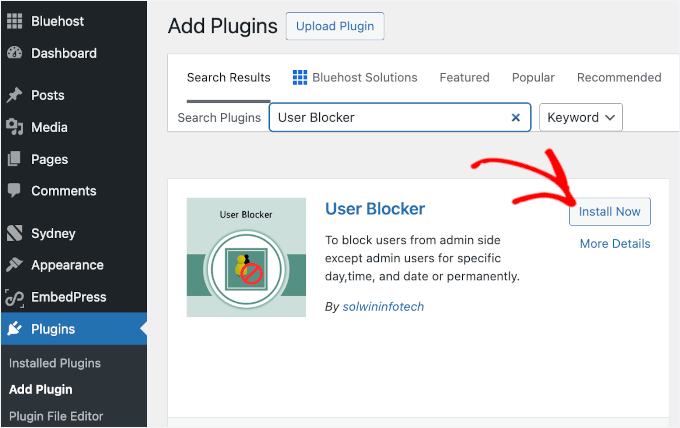Open the Keyword search type dropdown

(x=581, y=117)
